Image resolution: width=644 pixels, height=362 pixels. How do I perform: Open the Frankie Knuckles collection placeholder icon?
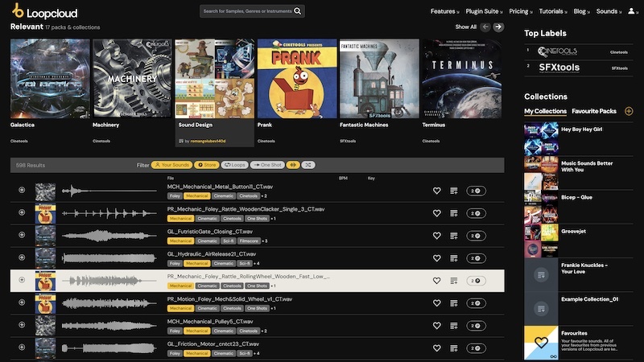(x=541, y=274)
